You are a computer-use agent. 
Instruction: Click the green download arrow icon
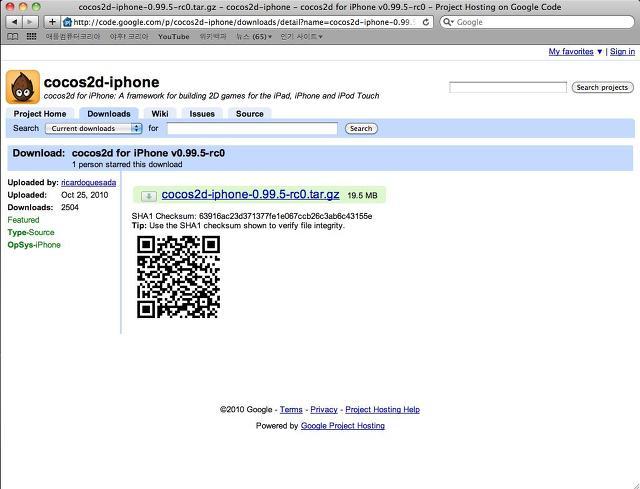point(149,196)
